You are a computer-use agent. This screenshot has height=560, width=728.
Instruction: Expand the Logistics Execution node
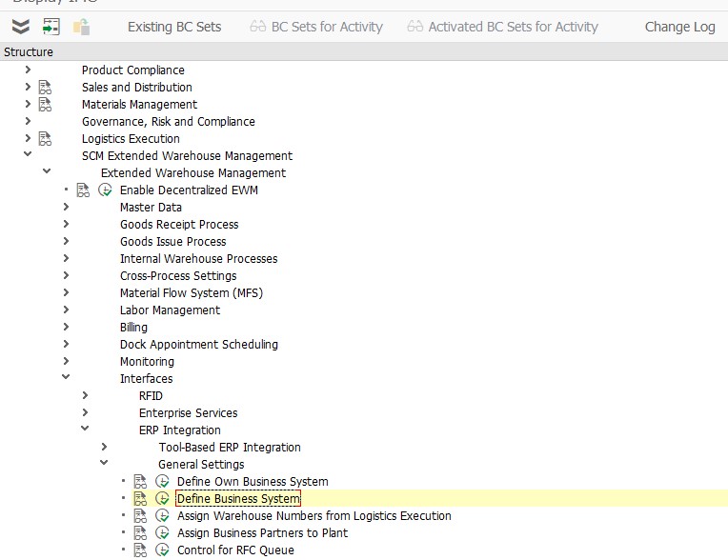click(x=28, y=138)
